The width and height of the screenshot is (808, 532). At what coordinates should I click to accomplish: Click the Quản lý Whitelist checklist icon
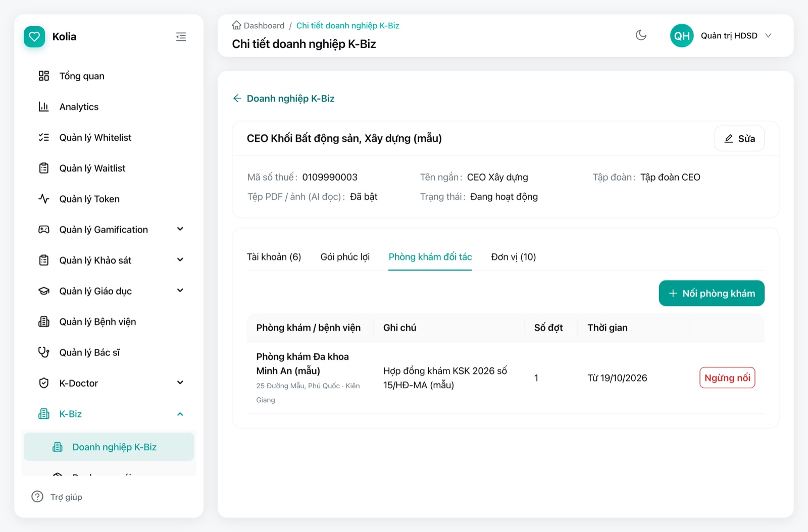(44, 137)
